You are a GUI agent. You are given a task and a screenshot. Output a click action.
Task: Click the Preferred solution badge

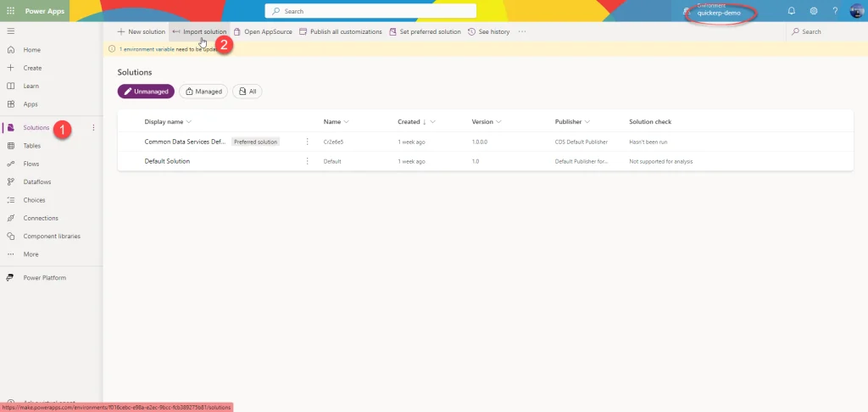pos(255,142)
